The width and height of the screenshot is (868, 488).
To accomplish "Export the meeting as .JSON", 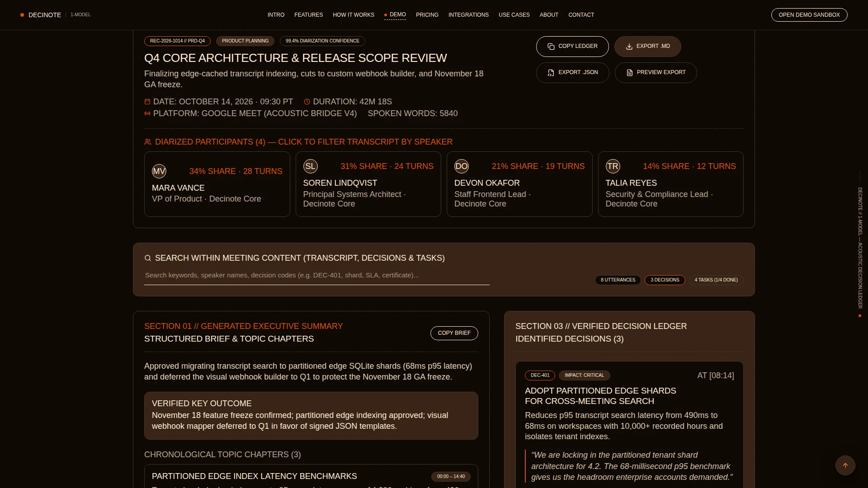I will pyautogui.click(x=572, y=73).
